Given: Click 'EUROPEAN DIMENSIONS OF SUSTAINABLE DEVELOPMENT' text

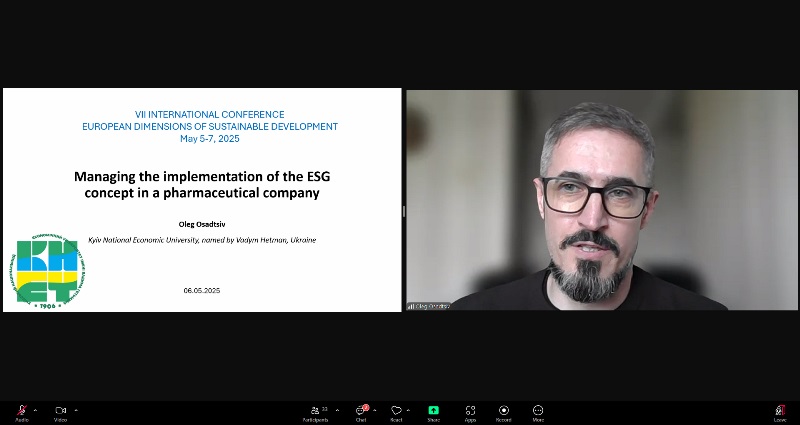Looking at the screenshot, I should point(210,127).
